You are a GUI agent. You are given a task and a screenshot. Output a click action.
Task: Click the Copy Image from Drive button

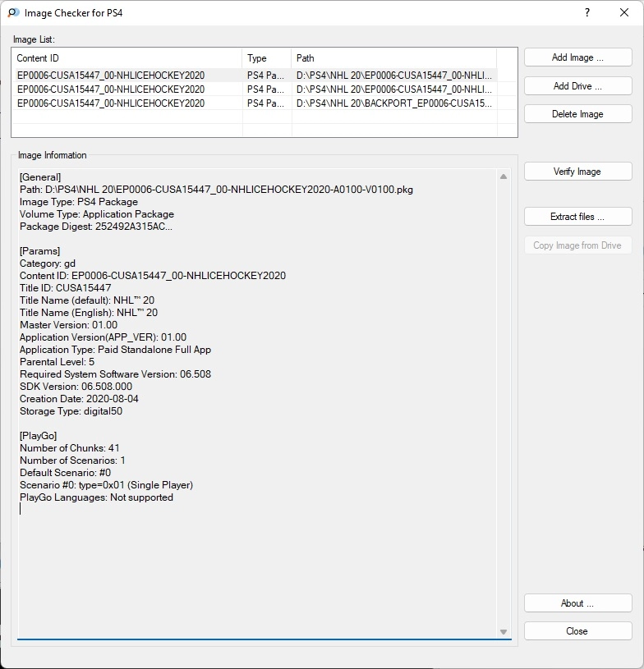(x=577, y=245)
